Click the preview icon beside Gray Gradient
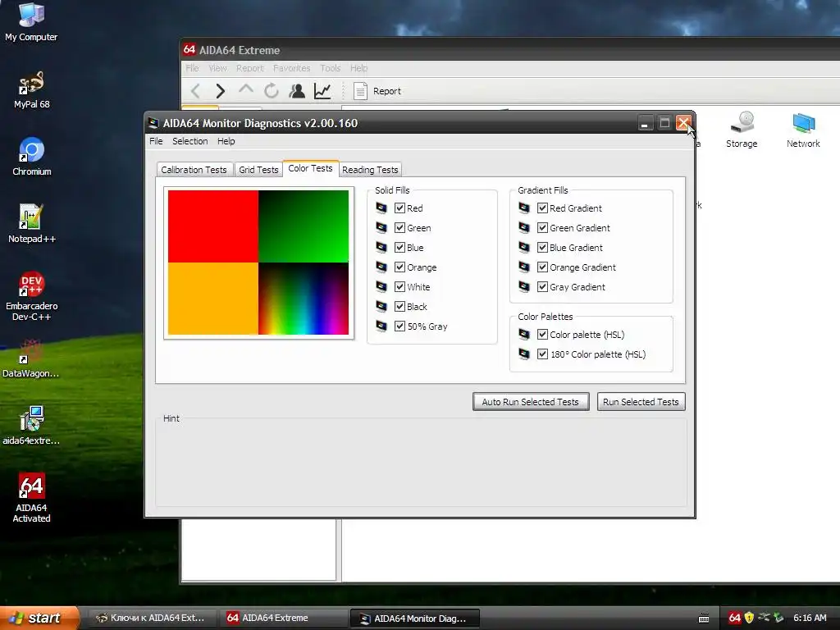This screenshot has width=840, height=630. pos(524,286)
